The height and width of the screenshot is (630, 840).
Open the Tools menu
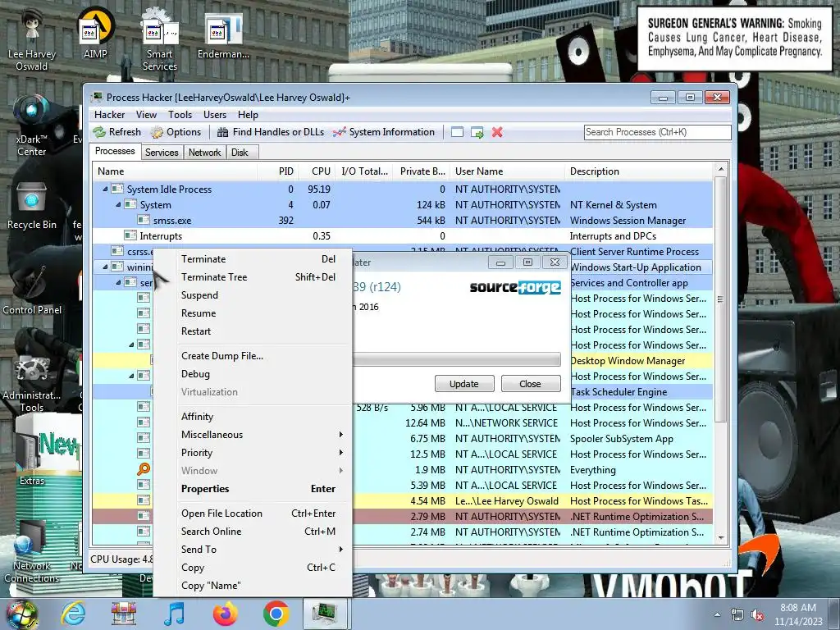coord(180,115)
